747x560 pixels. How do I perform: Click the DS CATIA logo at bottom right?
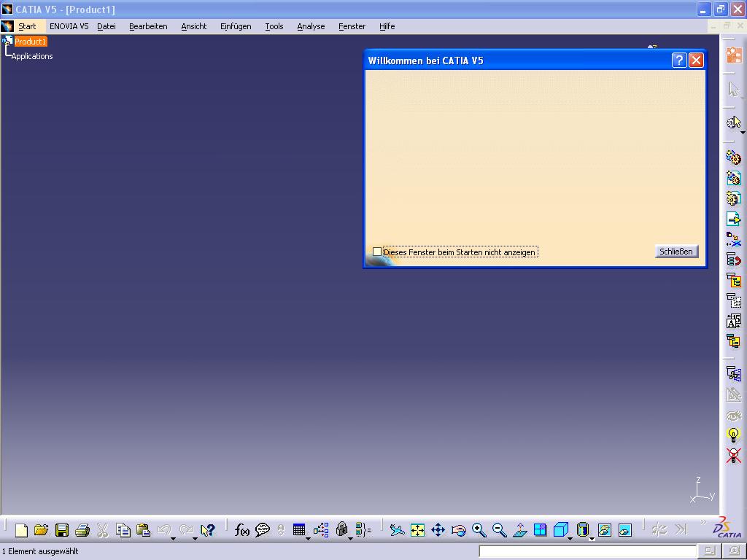(x=727, y=528)
